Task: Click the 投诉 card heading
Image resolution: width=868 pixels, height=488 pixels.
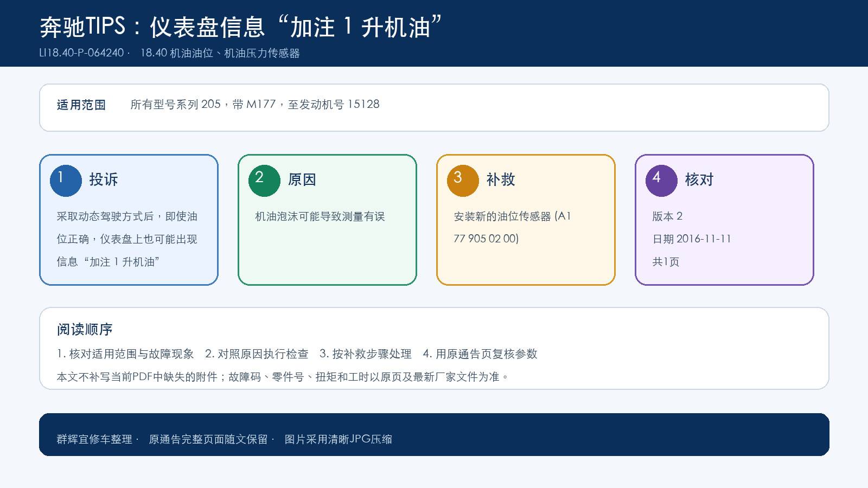Action: 104,179
